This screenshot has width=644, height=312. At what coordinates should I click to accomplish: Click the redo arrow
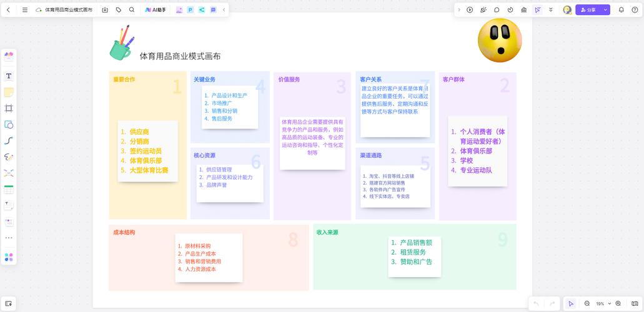(x=552, y=304)
